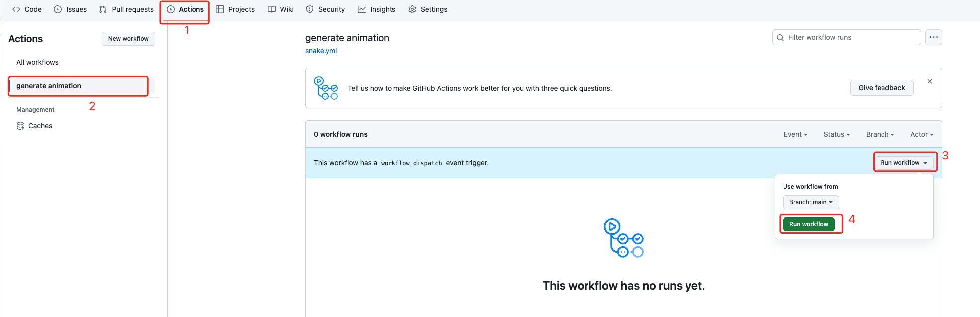
Task: Click the Code brackets icon
Action: click(16, 9)
